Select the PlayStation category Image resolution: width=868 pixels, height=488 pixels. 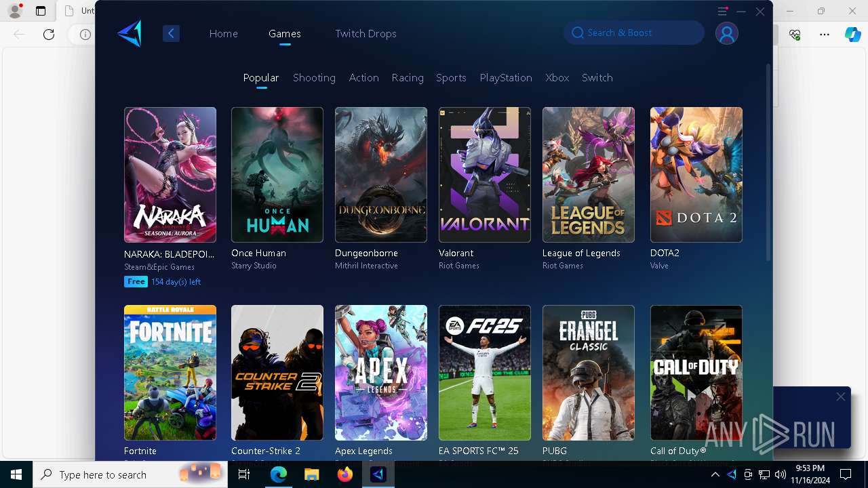pyautogui.click(x=506, y=78)
